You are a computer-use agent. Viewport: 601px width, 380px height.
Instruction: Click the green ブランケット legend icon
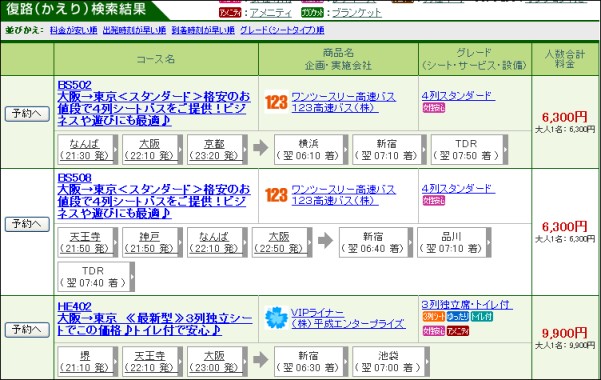(312, 13)
